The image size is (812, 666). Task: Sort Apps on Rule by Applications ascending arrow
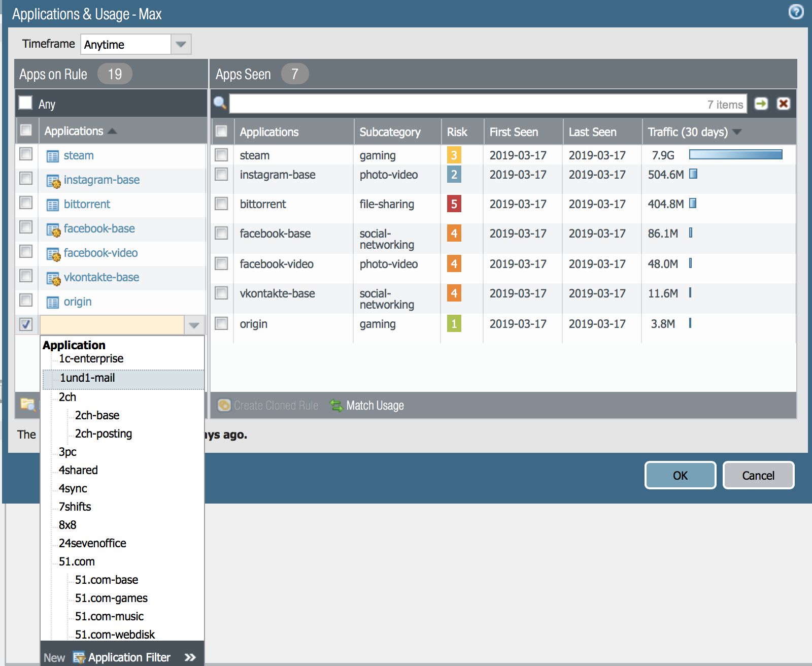(x=112, y=131)
